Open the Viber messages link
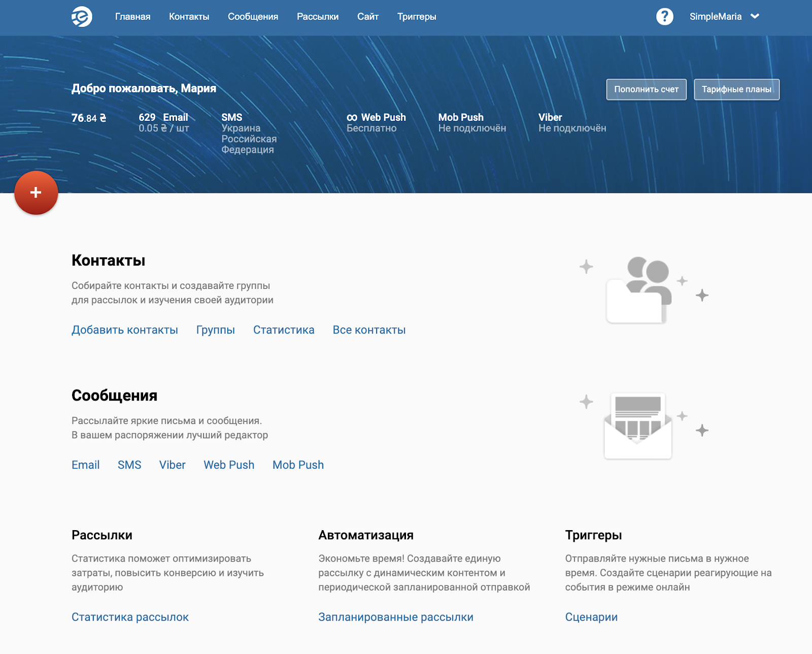Viewport: 812px width, 654px height. pos(172,465)
